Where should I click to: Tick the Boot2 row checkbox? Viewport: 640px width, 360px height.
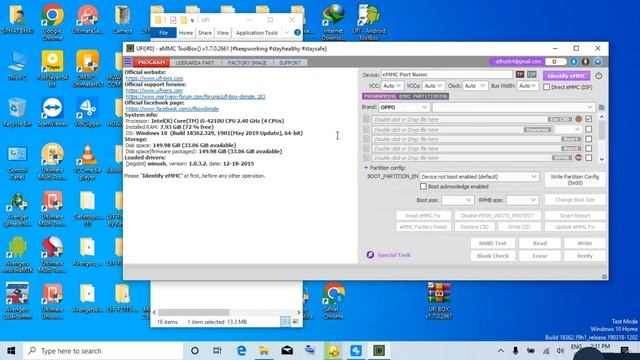(x=589, y=148)
